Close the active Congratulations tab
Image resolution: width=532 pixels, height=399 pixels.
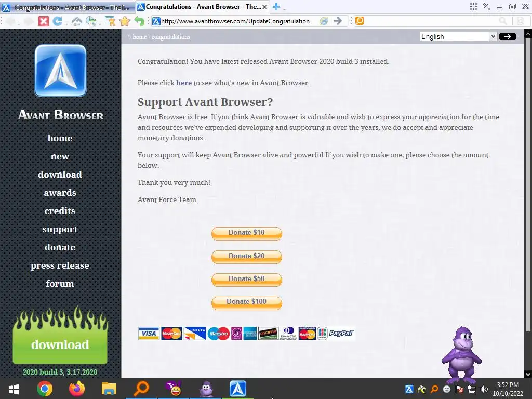point(264,7)
